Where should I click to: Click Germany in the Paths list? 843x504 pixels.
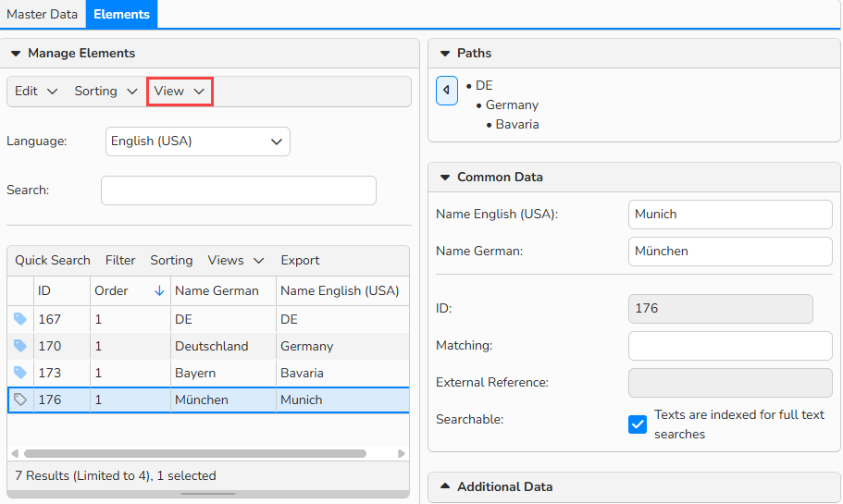coord(512,104)
